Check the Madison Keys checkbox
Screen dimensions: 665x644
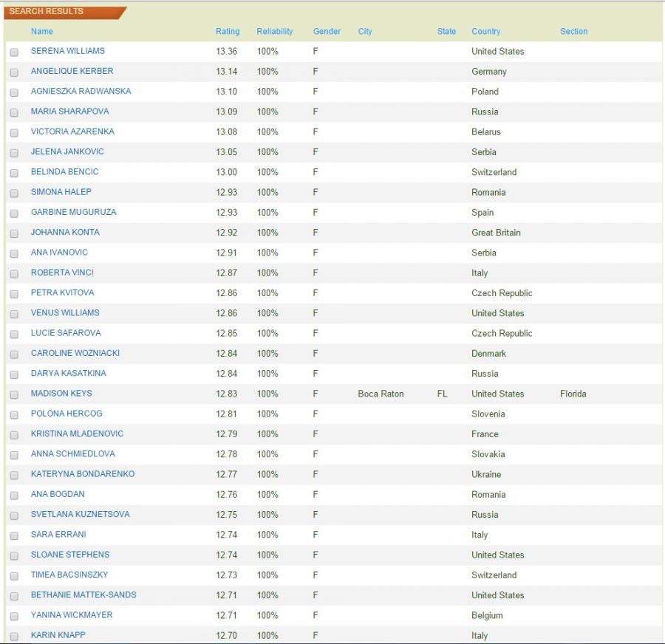coord(14,394)
